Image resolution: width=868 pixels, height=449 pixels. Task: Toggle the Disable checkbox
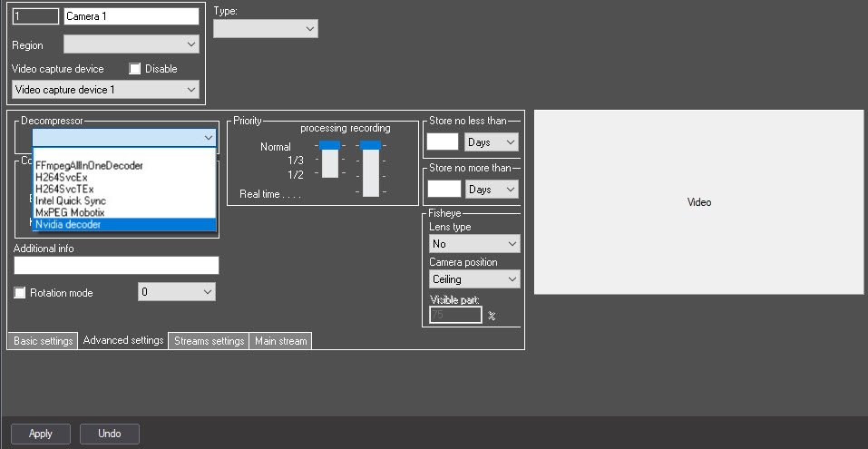pyautogui.click(x=134, y=69)
